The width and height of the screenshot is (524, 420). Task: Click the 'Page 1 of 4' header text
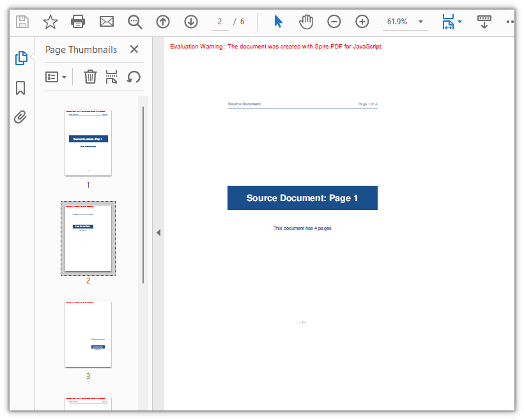click(367, 104)
